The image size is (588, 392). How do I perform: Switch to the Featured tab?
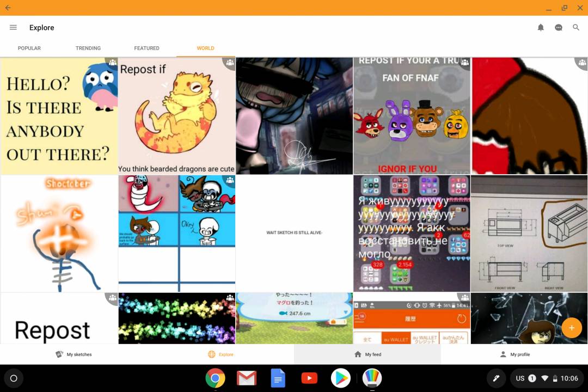click(147, 48)
